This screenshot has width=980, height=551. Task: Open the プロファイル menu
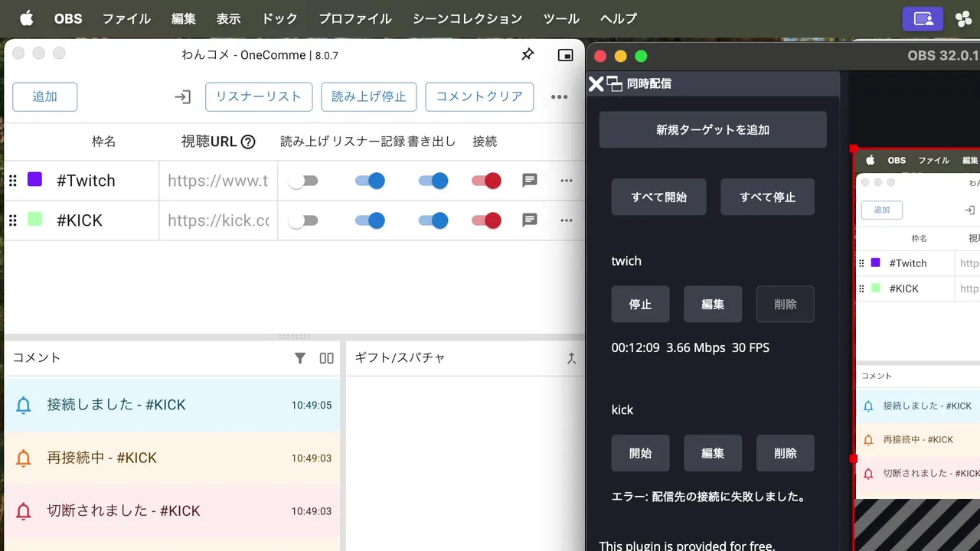tap(355, 18)
